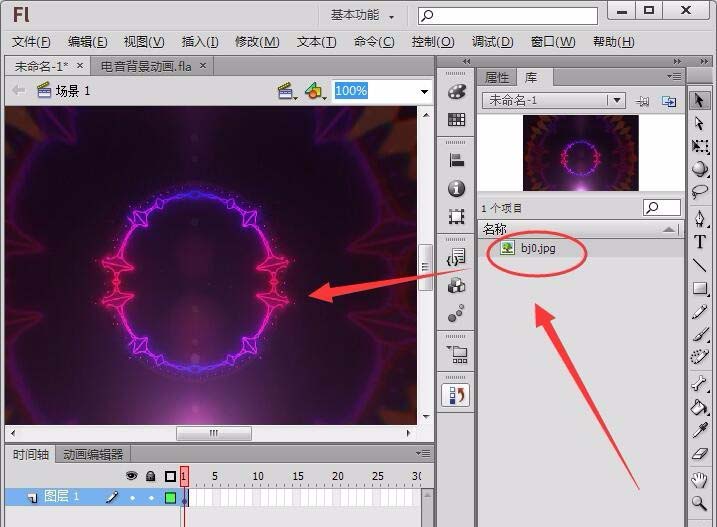Open the 基本功能 workspace dropdown
Image resolution: width=717 pixels, height=527 pixels.
[x=362, y=16]
